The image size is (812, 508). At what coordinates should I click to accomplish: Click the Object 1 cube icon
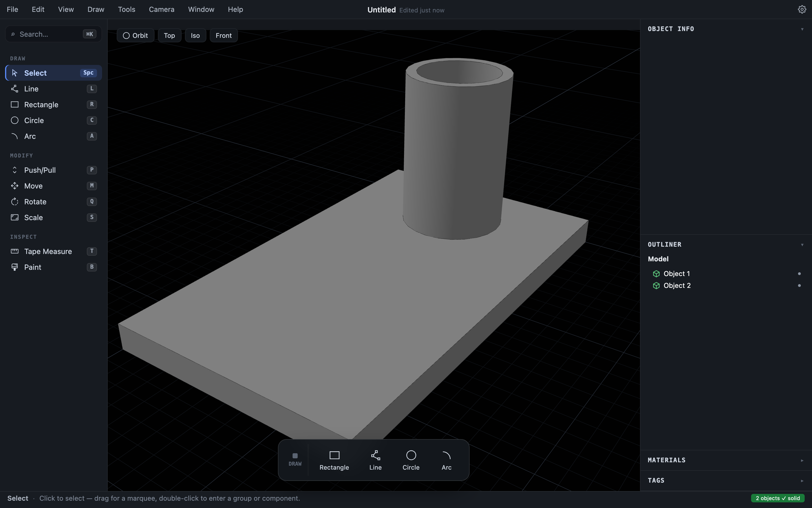(x=656, y=274)
